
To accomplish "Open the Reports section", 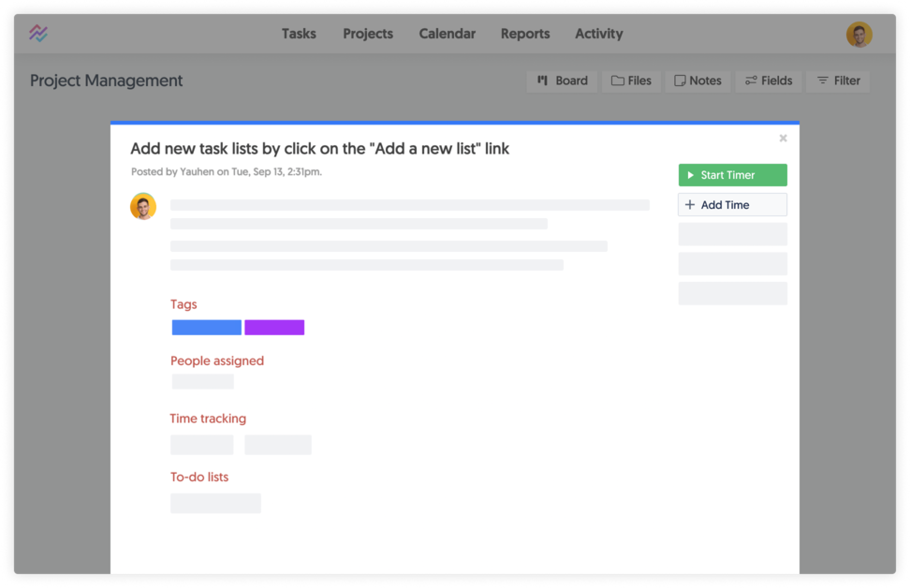I will (x=524, y=34).
